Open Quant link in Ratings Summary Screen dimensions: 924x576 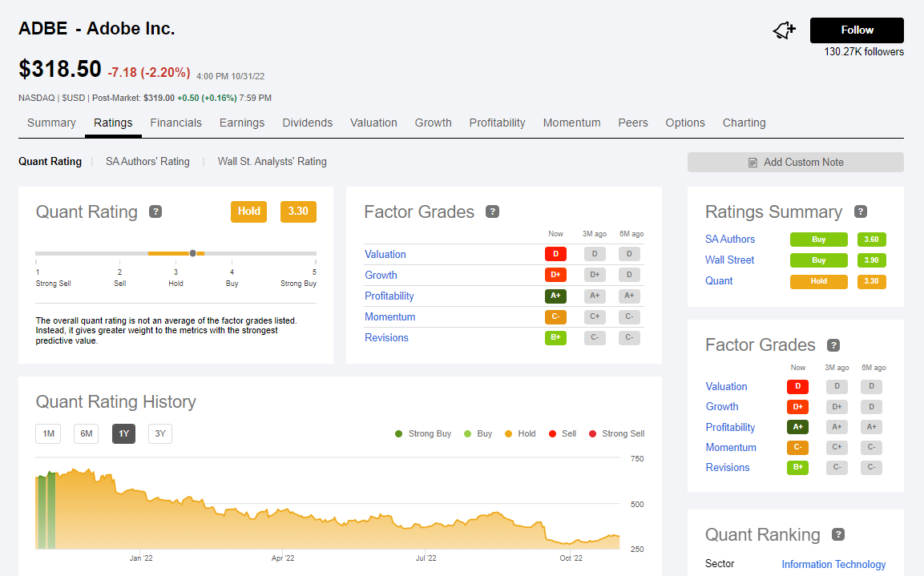719,281
